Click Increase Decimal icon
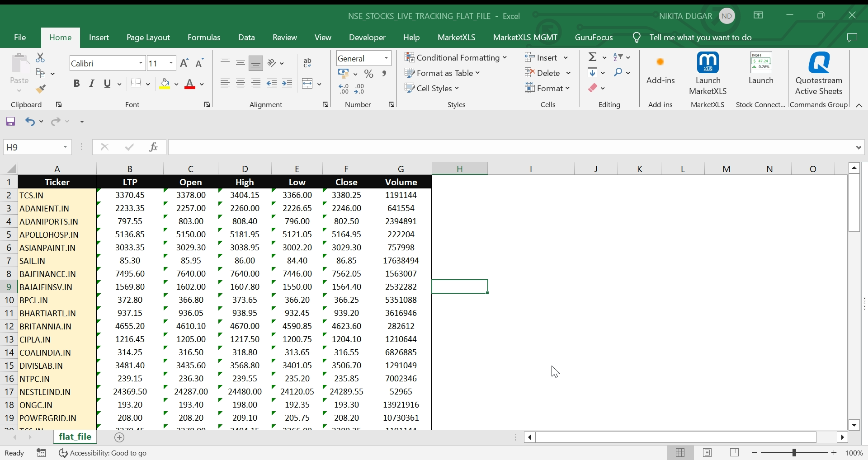 click(x=344, y=89)
